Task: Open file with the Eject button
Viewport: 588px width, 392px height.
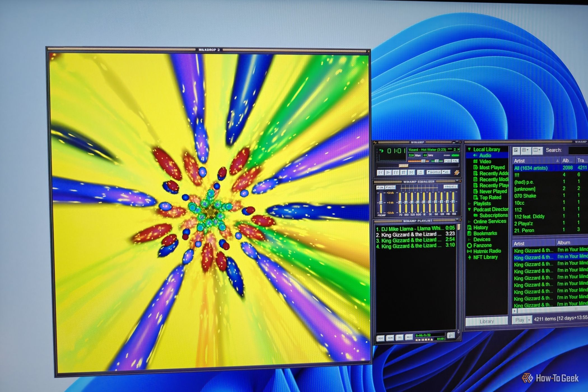Action: click(421, 172)
